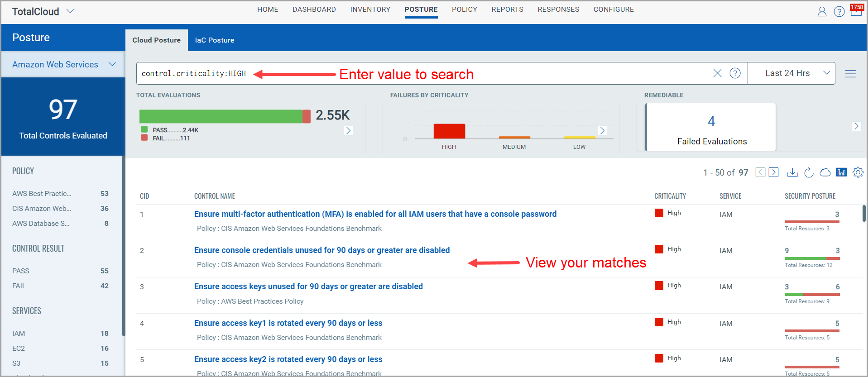The height and width of the screenshot is (377, 868).
Task: Open the DASHBOARD menu
Action: click(x=314, y=10)
